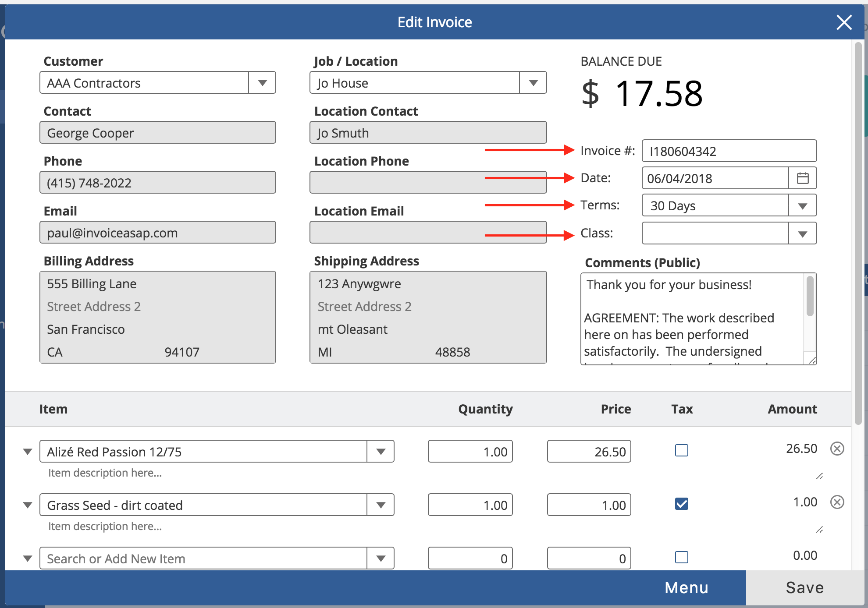Close the Edit Invoice dialog
This screenshot has height=608, width=868.
(x=843, y=22)
